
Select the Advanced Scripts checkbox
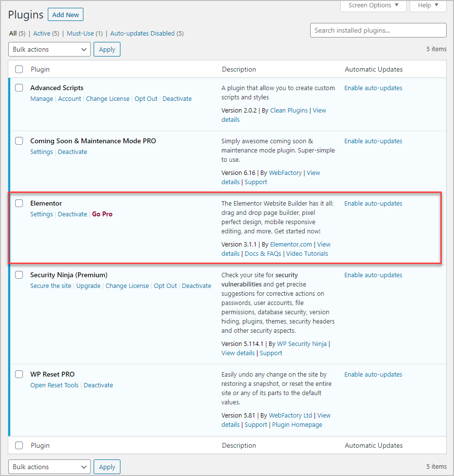[x=19, y=88]
